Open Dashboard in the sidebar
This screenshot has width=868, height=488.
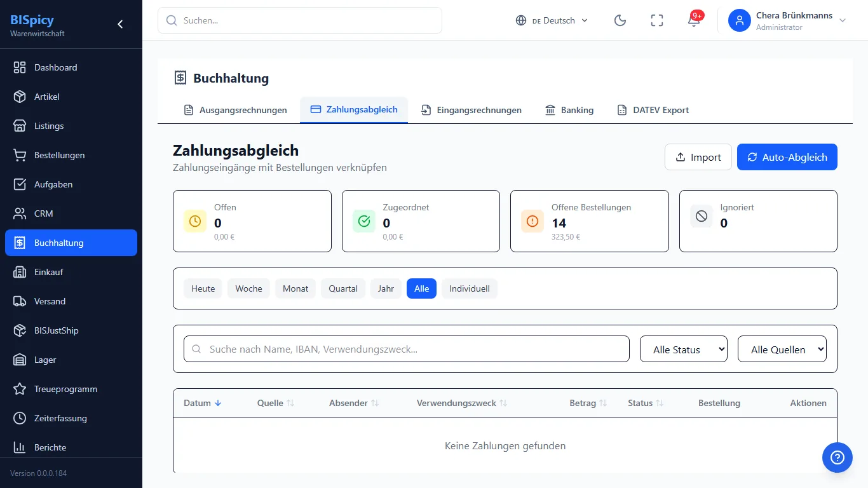click(71, 67)
